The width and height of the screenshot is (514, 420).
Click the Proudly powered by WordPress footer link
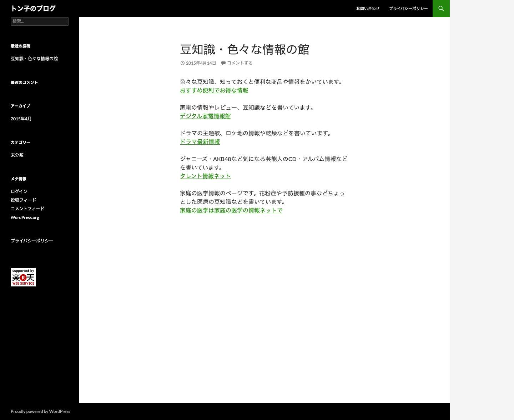[x=40, y=411]
